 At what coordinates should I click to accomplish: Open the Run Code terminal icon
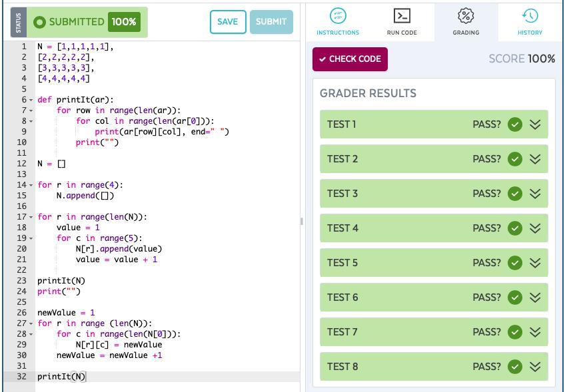click(x=402, y=15)
